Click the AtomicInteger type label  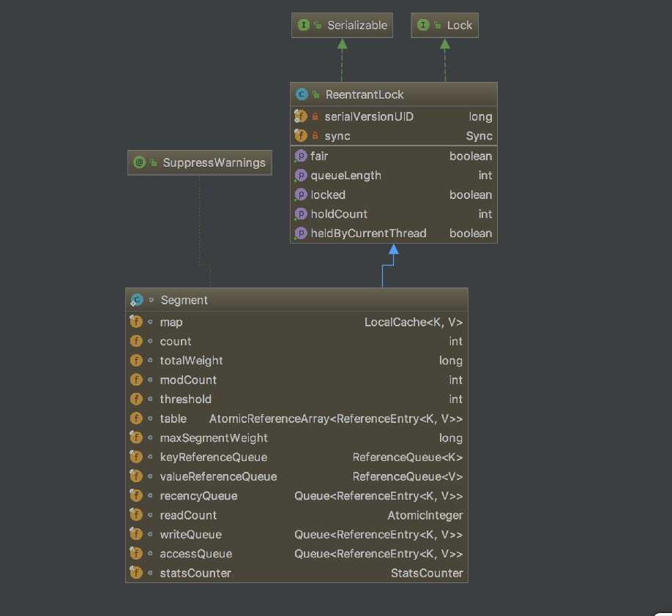click(425, 515)
